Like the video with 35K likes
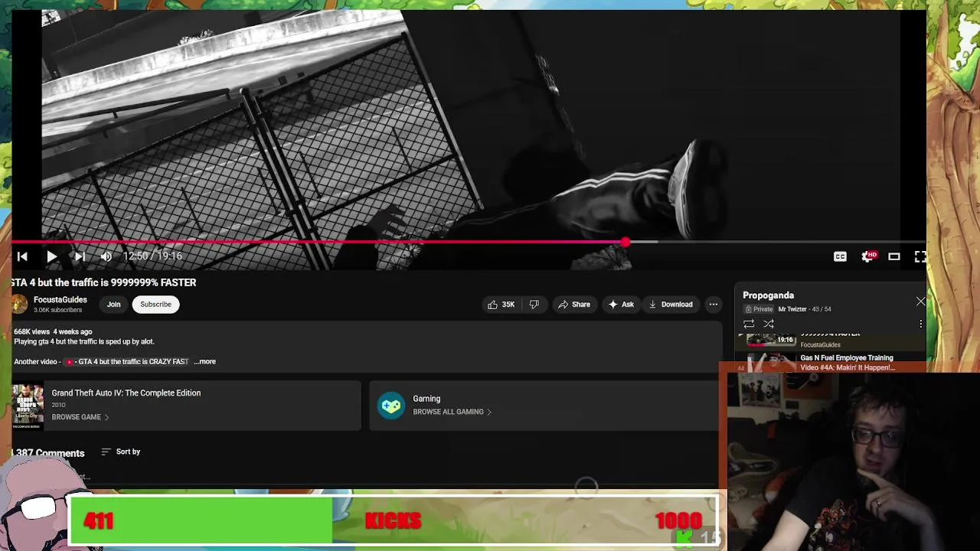This screenshot has height=551, width=980. [501, 304]
